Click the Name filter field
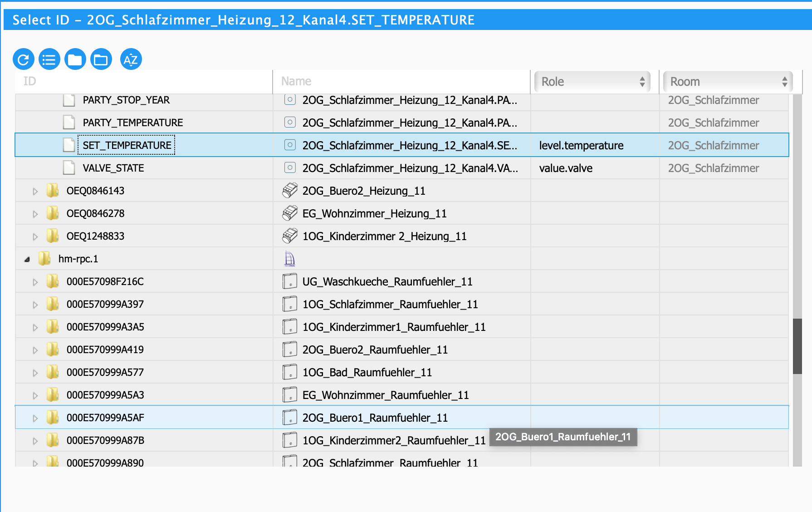The image size is (812, 512). (401, 81)
